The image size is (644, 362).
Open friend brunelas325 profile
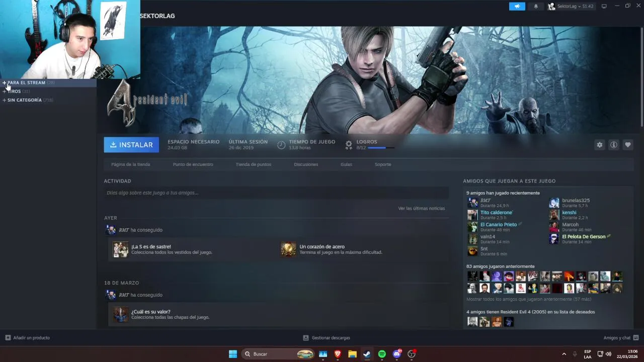tap(576, 201)
